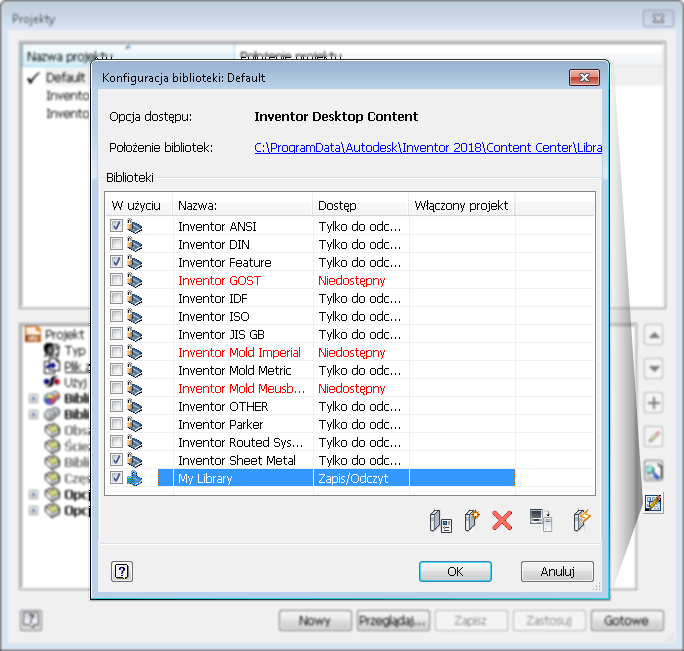This screenshot has height=651, width=684.
Task: Click the Inventor IDF library icon
Action: coord(135,298)
